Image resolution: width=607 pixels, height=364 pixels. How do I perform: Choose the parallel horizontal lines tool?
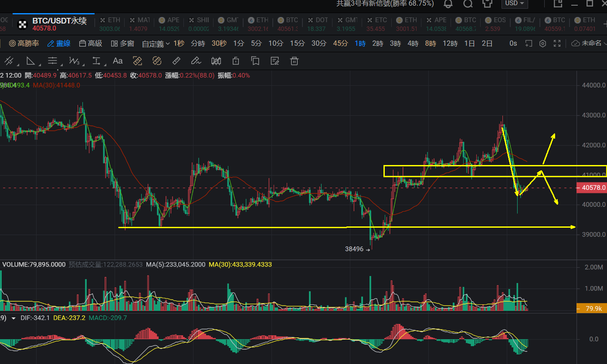click(x=53, y=61)
